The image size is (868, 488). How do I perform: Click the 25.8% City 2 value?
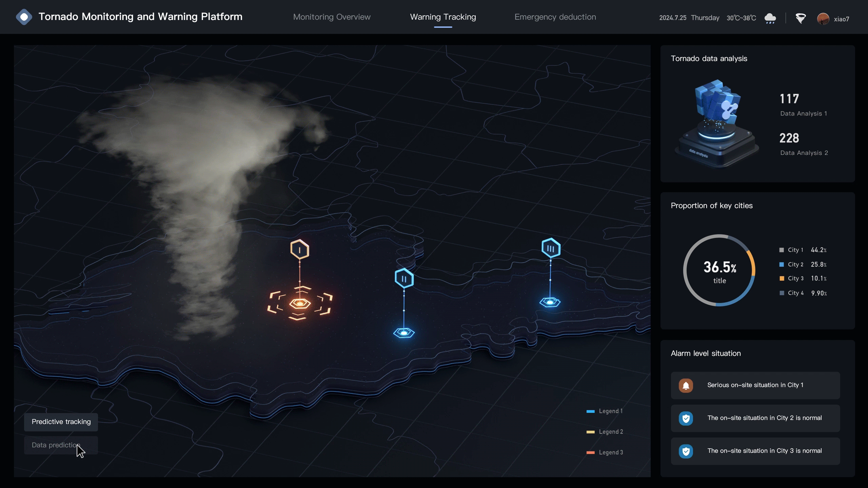tap(818, 264)
